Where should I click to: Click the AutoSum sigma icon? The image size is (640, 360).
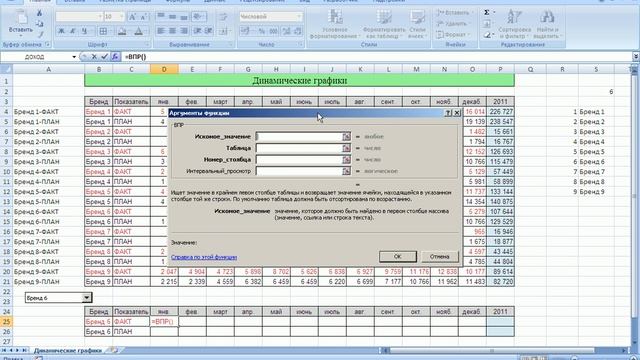pyautogui.click(x=487, y=13)
